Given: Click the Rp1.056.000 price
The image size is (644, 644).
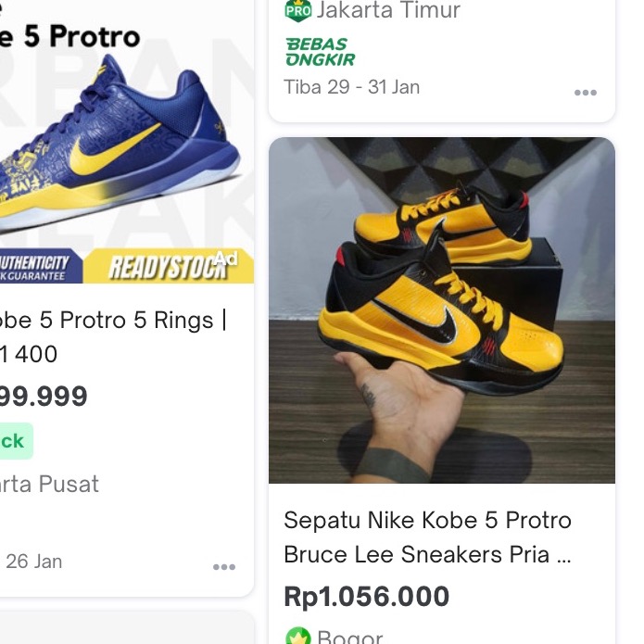Looking at the screenshot, I should [367, 596].
